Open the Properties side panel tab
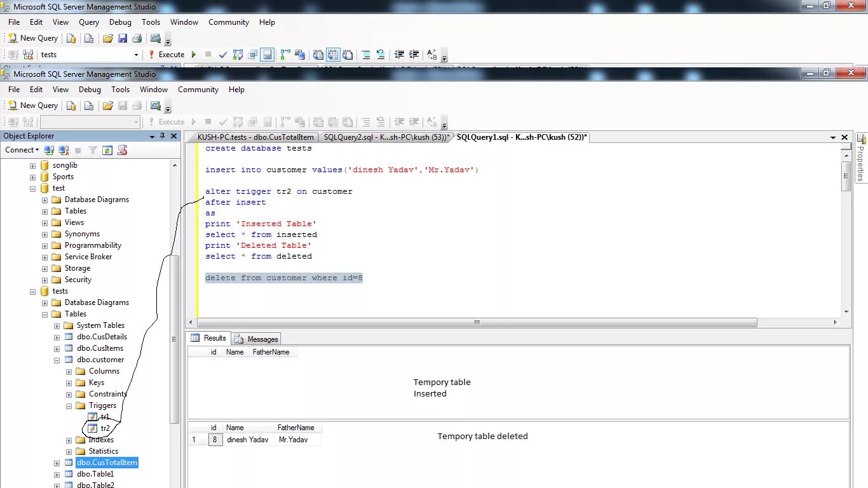The width and height of the screenshot is (868, 488). tap(861, 158)
